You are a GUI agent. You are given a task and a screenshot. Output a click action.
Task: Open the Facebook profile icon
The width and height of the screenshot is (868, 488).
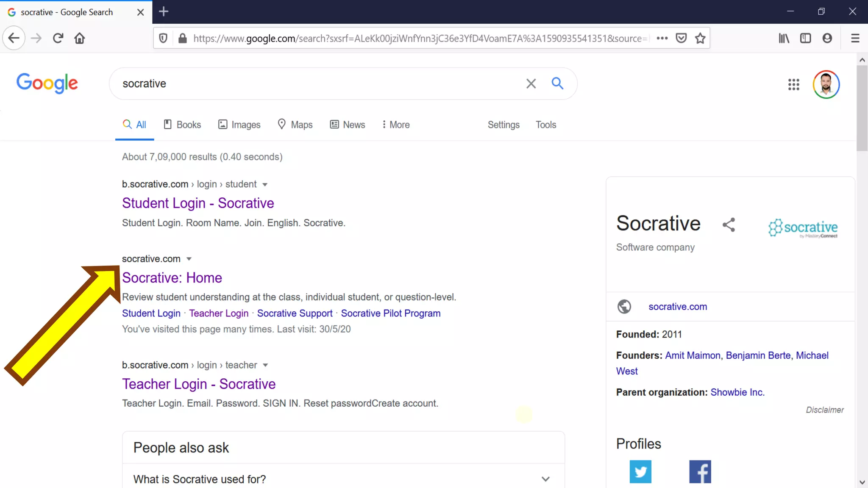click(700, 471)
